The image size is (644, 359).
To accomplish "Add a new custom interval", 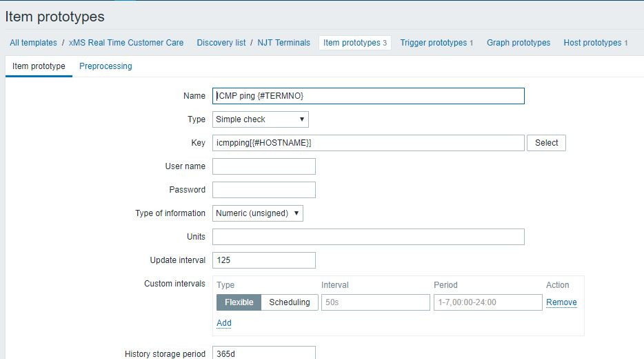I will click(224, 323).
